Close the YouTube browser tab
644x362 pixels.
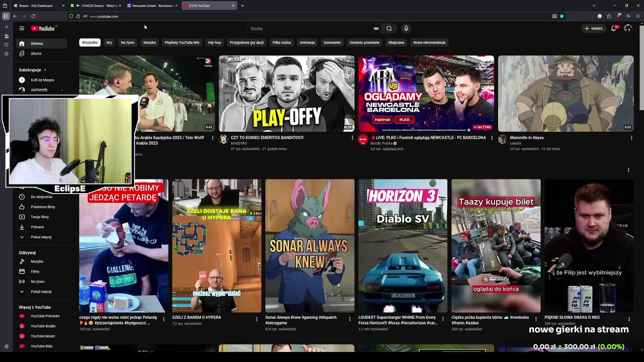(x=233, y=6)
